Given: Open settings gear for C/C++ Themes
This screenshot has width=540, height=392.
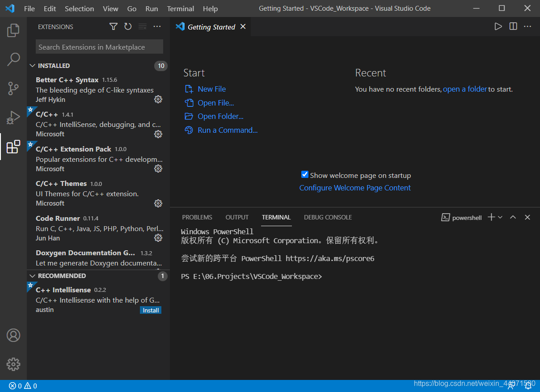Looking at the screenshot, I should pyautogui.click(x=158, y=203).
